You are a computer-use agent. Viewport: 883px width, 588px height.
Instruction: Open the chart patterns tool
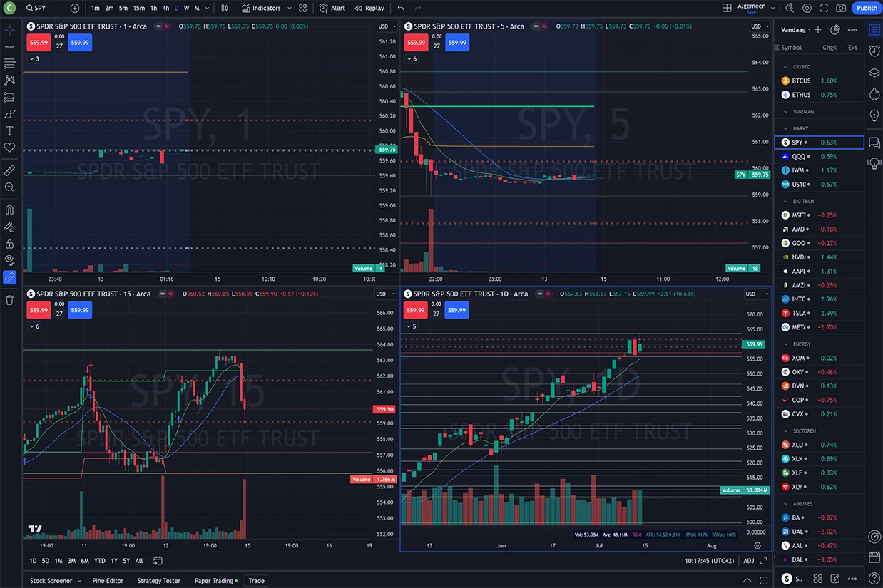click(9, 80)
